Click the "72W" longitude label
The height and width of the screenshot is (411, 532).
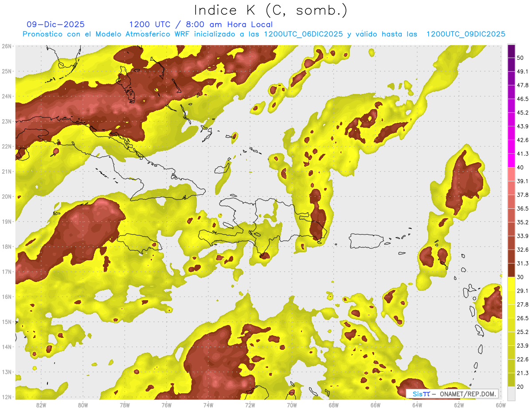pos(250,405)
